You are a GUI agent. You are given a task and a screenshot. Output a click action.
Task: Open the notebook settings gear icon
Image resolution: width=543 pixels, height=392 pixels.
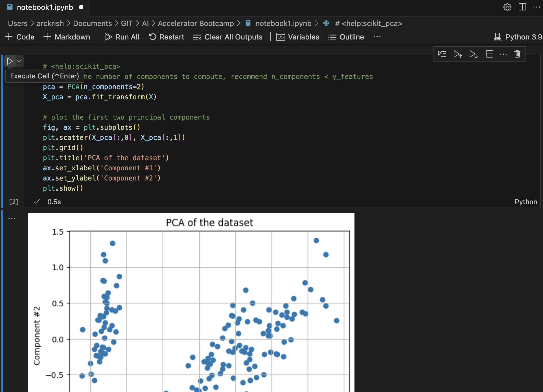pos(507,7)
